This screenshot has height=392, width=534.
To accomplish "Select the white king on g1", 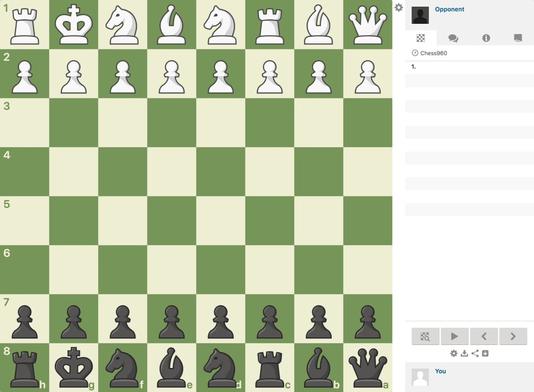I will 74,24.
